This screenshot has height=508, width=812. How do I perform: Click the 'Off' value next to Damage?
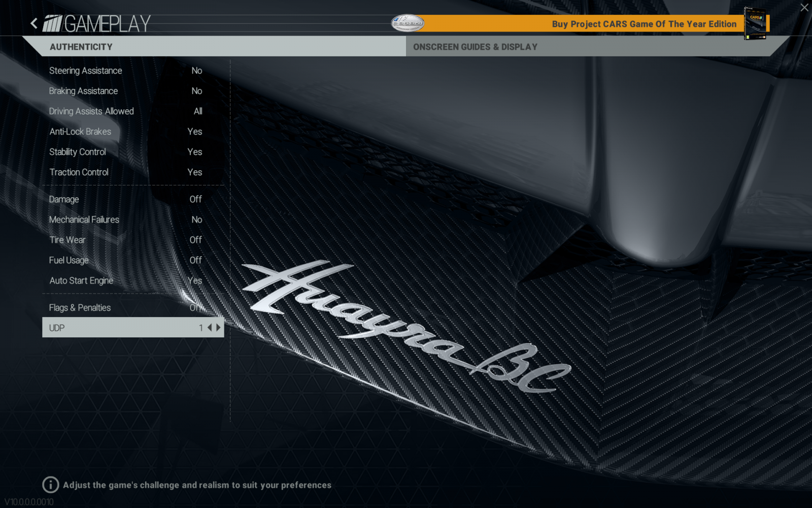[196, 199]
